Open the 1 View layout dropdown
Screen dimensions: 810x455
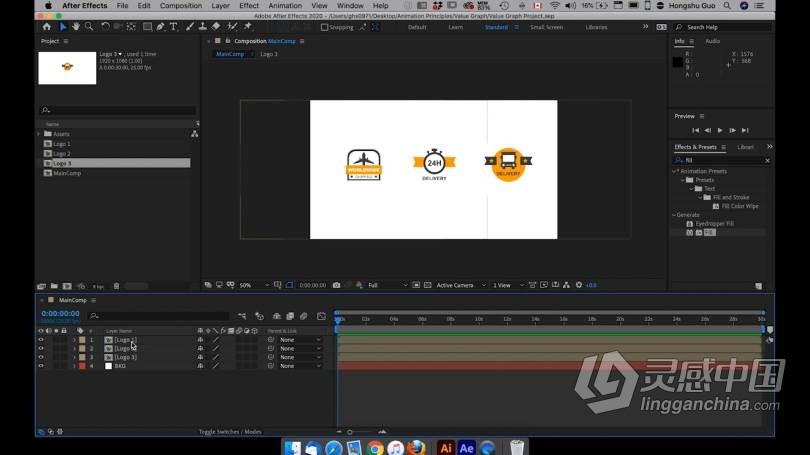[x=508, y=285]
